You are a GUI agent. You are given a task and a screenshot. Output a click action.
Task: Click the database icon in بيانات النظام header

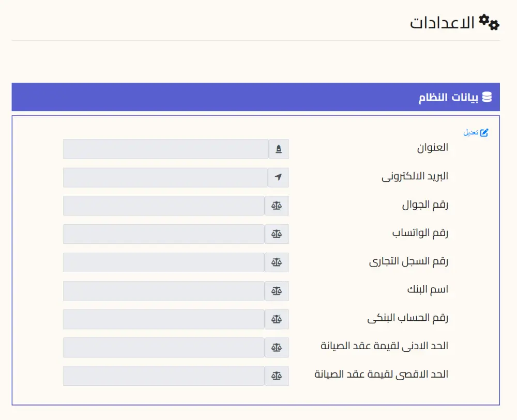[487, 96]
